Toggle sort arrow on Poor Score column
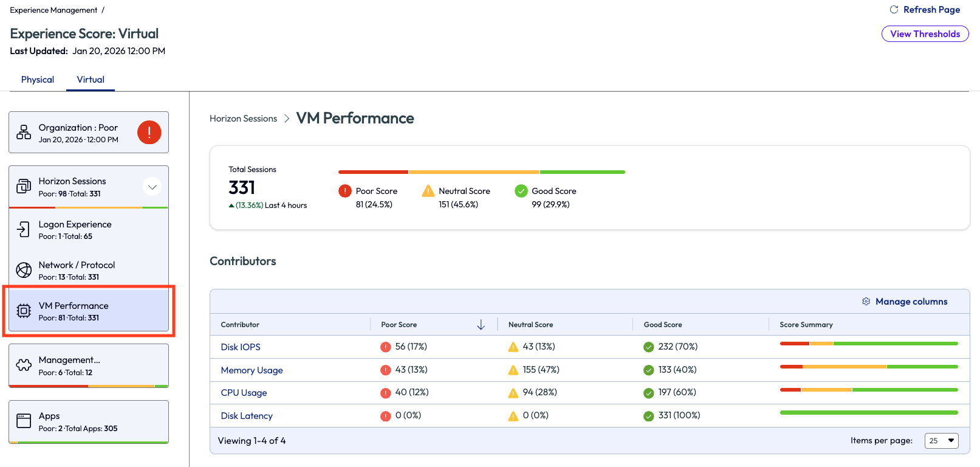The image size is (980, 467). [481, 325]
